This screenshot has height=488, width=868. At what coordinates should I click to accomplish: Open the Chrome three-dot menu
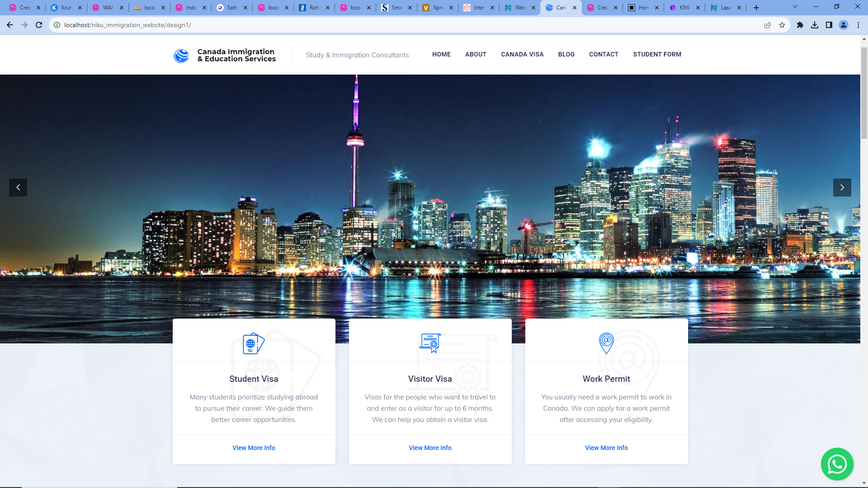click(858, 25)
